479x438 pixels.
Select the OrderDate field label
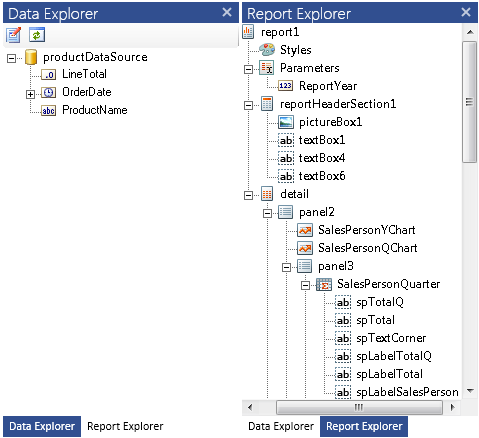click(x=87, y=92)
